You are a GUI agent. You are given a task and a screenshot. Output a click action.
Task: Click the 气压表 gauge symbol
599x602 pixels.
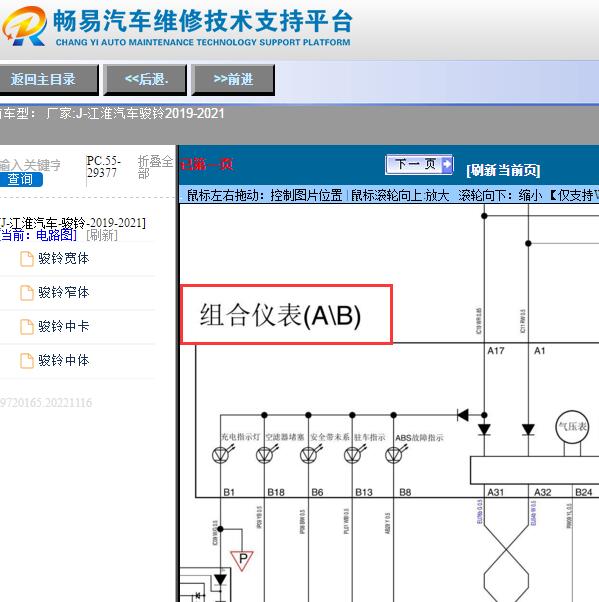click(x=572, y=427)
